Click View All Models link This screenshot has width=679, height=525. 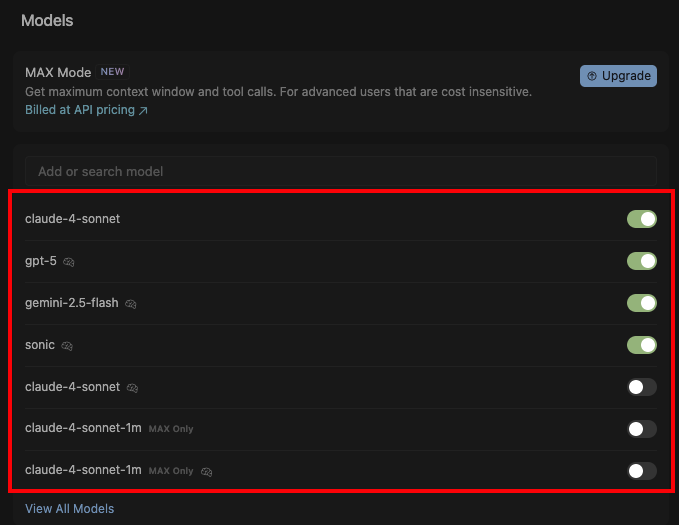pyautogui.click(x=69, y=509)
